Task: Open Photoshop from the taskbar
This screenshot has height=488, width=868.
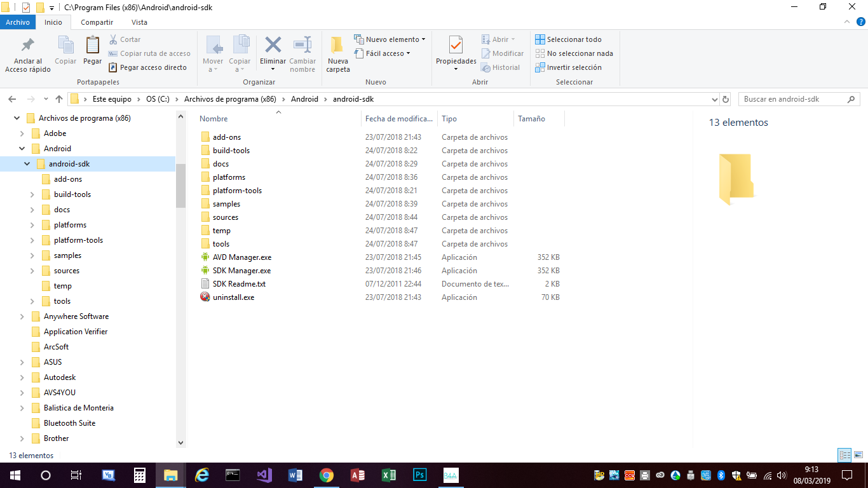Action: (x=419, y=475)
